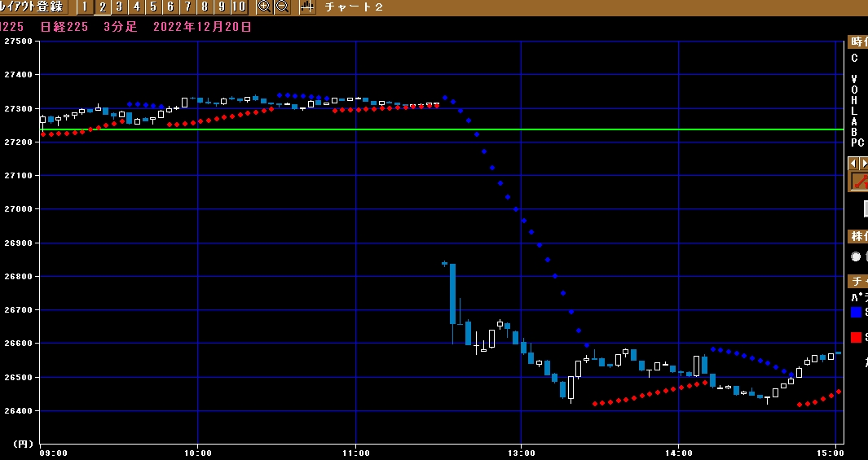This screenshot has height=460, width=868.
Task: Zoom in with the plus magnifier
Action: (x=265, y=7)
